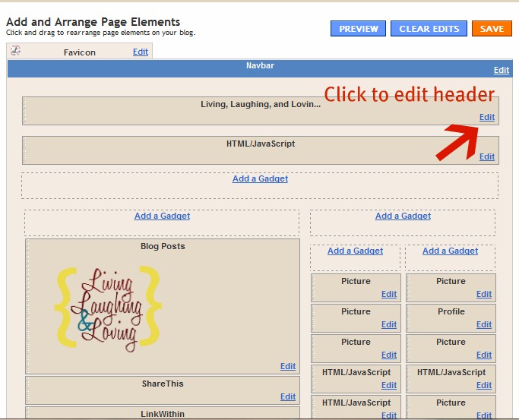Viewport: 519px width, 420px height.
Task: Edit the Navbar element
Action: [501, 70]
